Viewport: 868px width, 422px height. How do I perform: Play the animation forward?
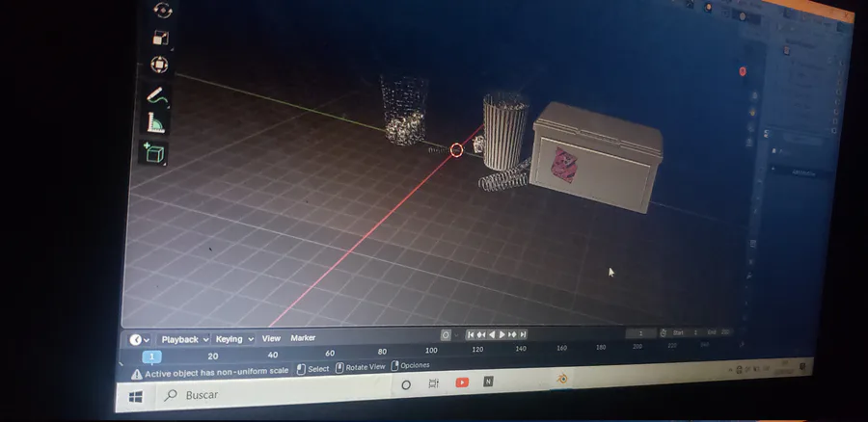(x=502, y=334)
